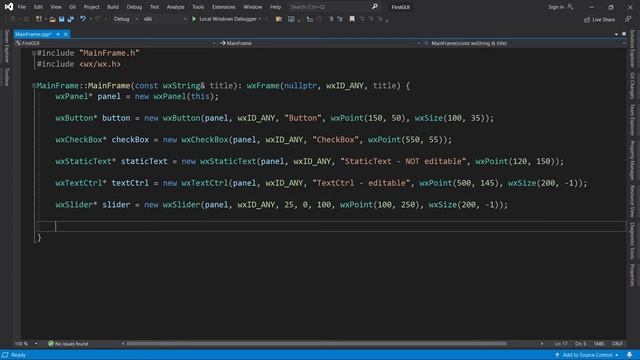Click the navigate backward arrow icon
Image resolution: width=640 pixels, height=360 pixels.
click(12, 19)
